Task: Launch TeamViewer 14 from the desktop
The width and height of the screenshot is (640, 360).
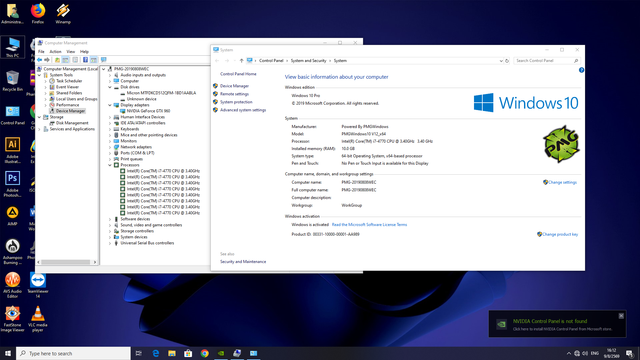Action: point(38,285)
